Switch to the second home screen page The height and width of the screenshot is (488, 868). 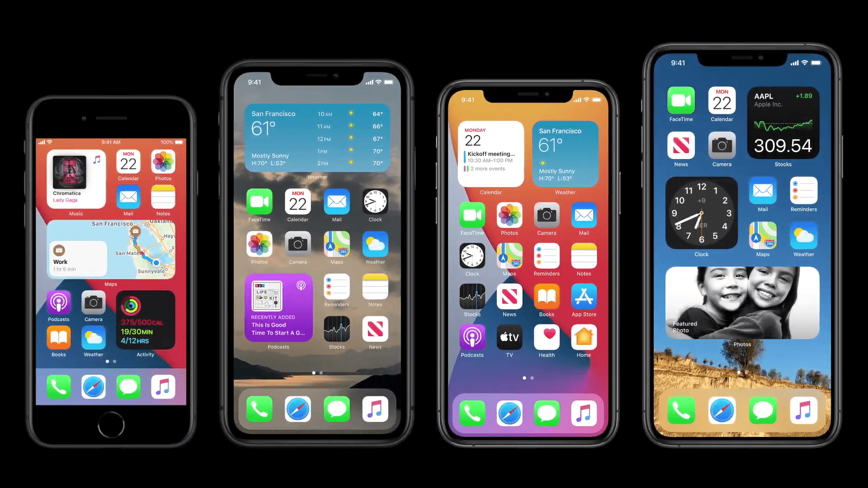[321, 372]
